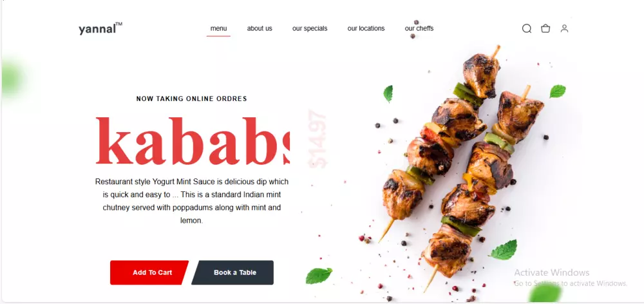This screenshot has width=644, height=304.
Task: Visit the our cheffs nav link
Action: pyautogui.click(x=419, y=28)
